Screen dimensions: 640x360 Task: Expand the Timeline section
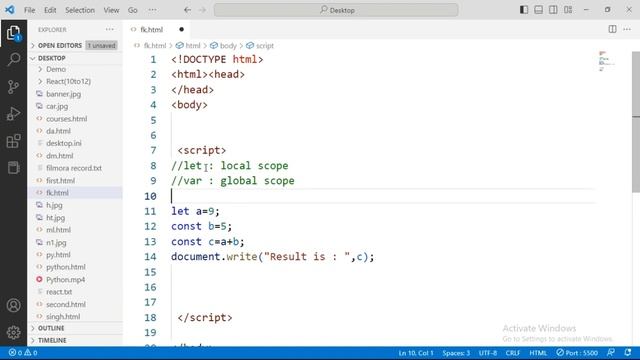75,340
